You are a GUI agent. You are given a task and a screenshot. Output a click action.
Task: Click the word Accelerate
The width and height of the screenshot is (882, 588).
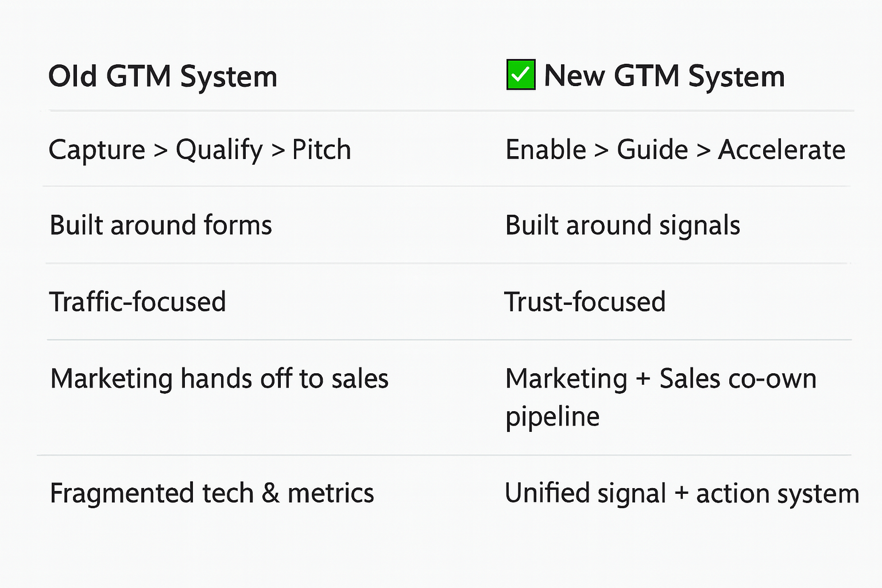coord(782,150)
